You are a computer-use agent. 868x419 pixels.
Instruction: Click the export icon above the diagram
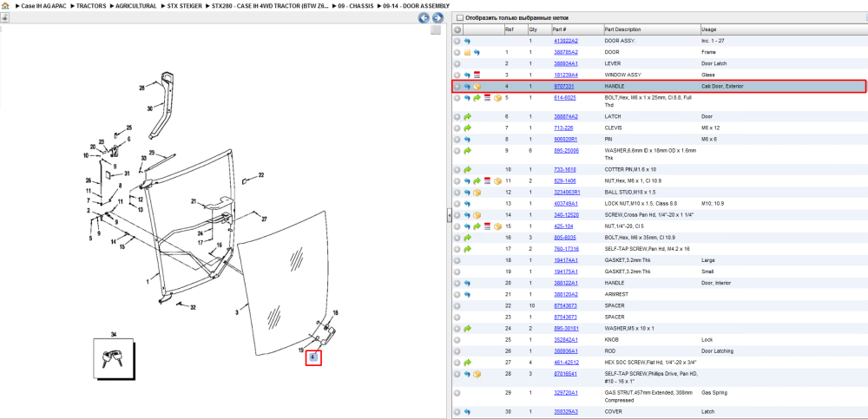pyautogui.click(x=3, y=17)
